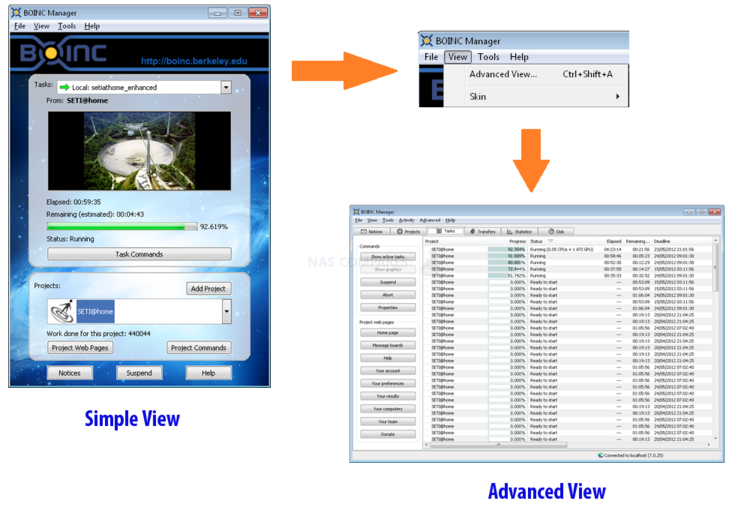Click the Elapsed column header

pyautogui.click(x=614, y=241)
